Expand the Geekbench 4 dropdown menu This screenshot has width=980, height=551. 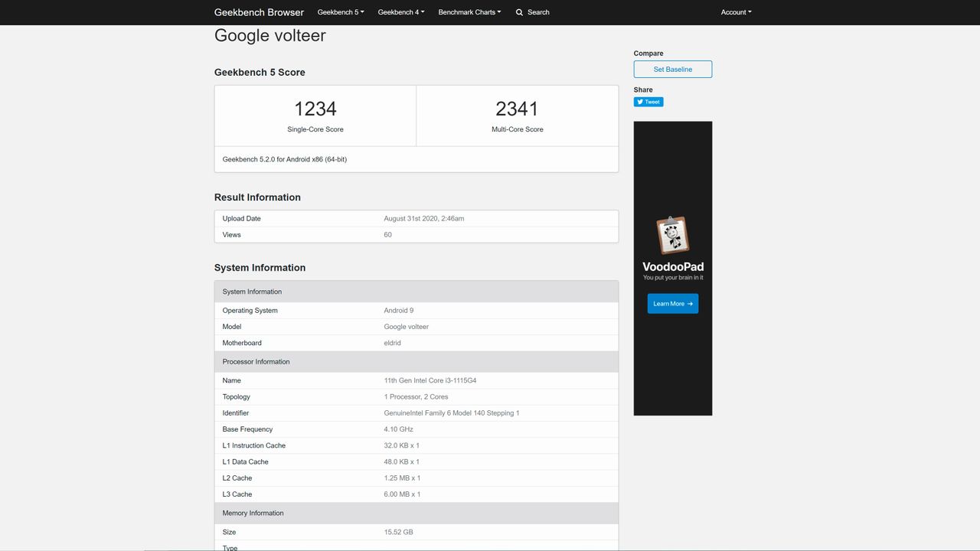pyautogui.click(x=401, y=12)
